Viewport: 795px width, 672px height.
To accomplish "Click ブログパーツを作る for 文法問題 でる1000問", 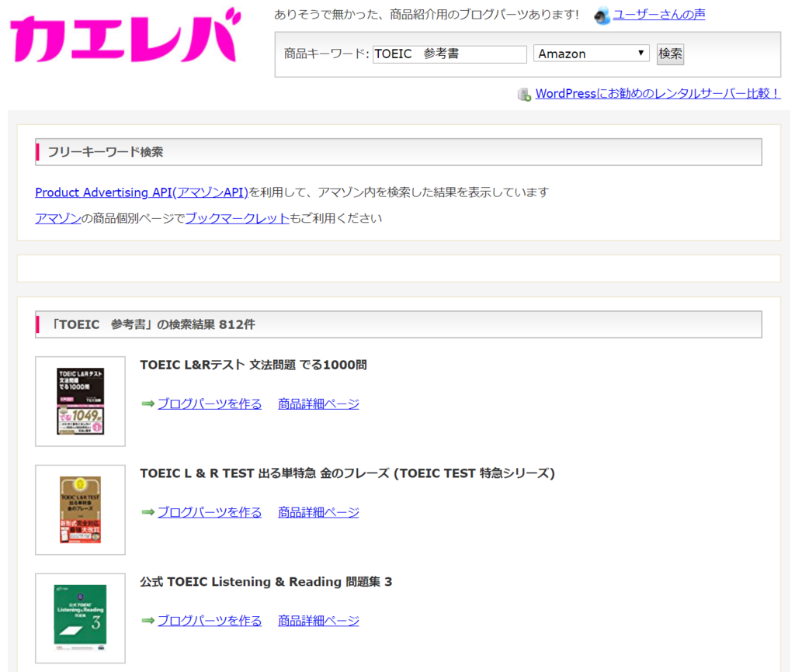I will pos(210,404).
